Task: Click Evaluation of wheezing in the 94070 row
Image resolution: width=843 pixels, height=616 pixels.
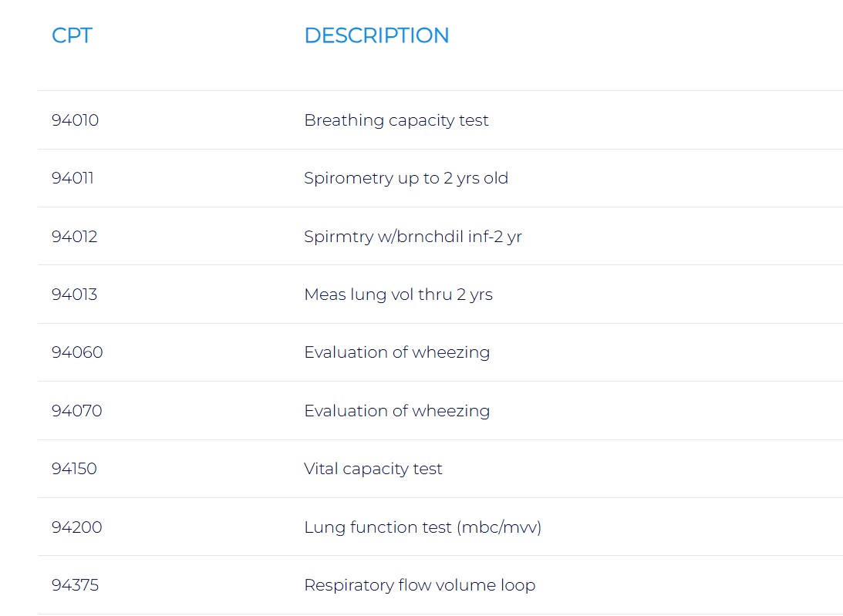Action: pos(396,411)
